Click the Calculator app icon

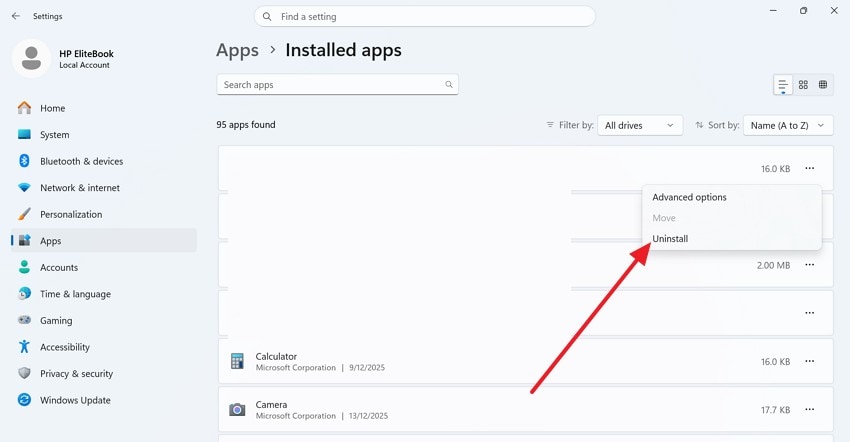237,362
